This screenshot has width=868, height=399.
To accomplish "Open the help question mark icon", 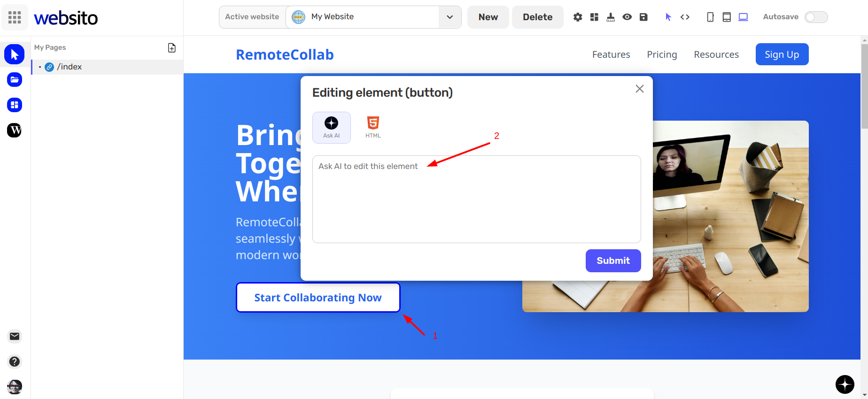I will [x=15, y=361].
